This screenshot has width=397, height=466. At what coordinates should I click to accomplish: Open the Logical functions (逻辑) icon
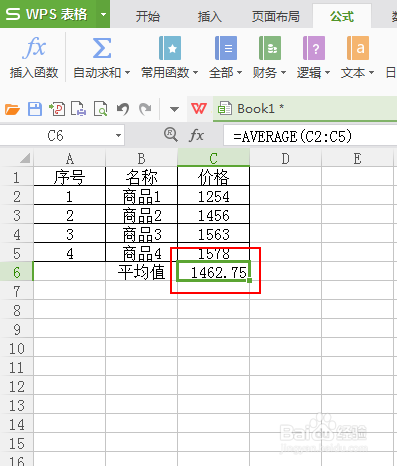coord(314,48)
